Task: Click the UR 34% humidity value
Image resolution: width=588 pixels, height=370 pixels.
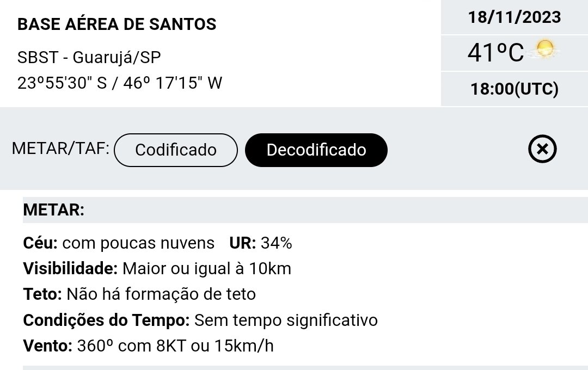Action: click(261, 243)
